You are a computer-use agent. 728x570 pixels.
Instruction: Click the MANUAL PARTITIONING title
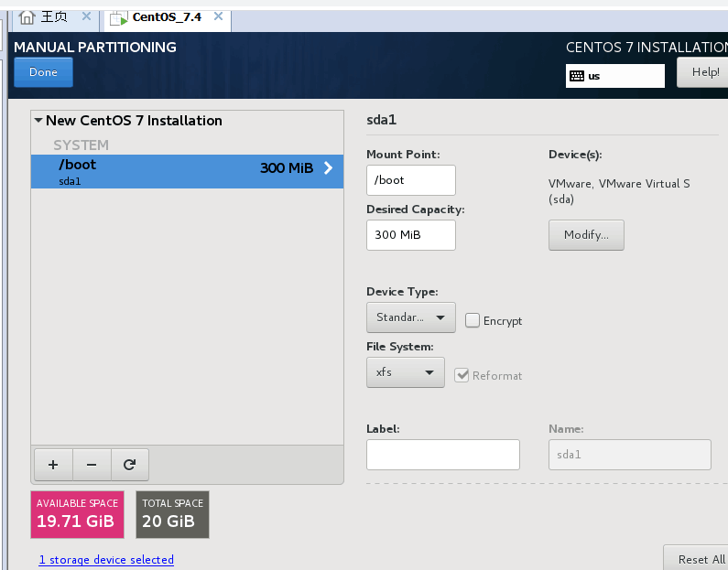click(95, 48)
